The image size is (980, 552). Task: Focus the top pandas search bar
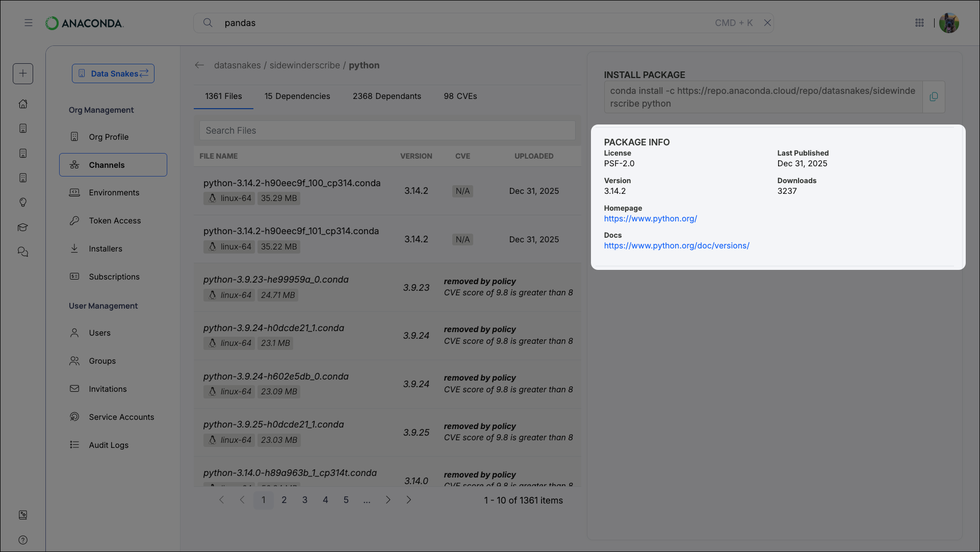[x=483, y=23]
